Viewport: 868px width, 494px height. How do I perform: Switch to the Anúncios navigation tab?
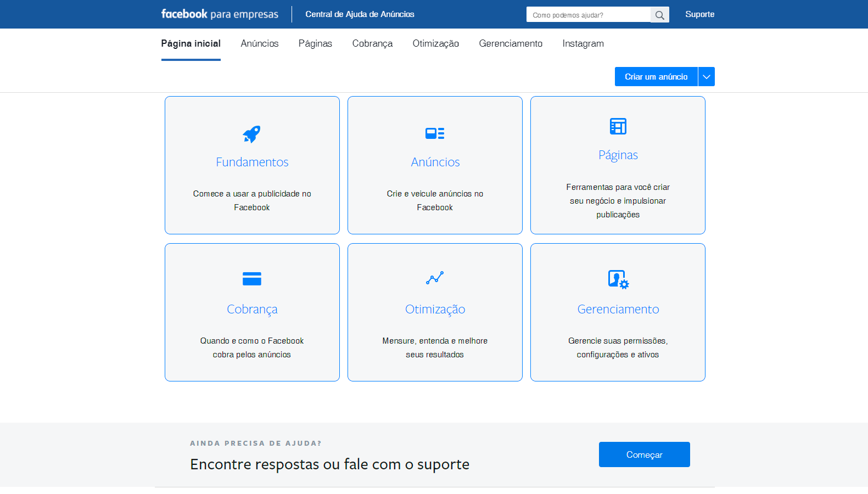pos(260,43)
